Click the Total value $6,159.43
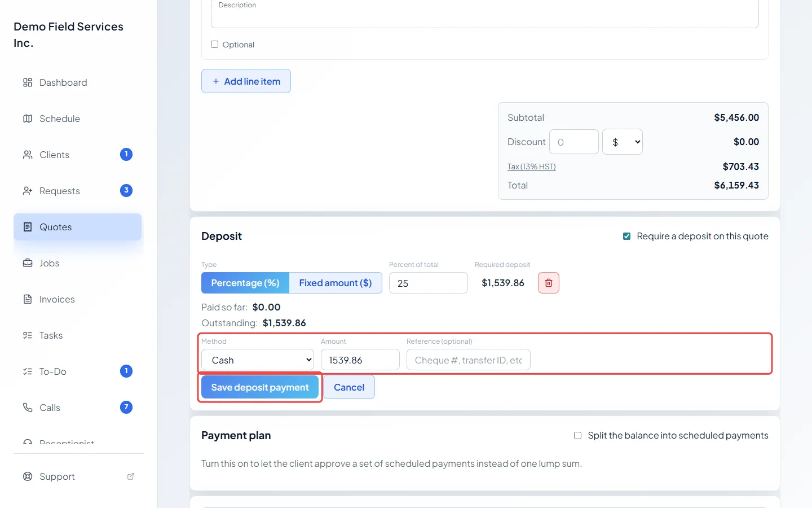 [x=736, y=185]
